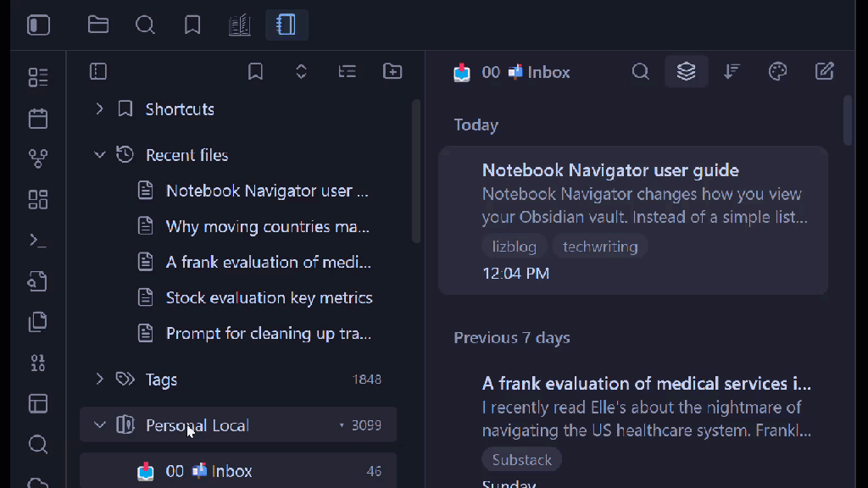Viewport: 868px width, 488px height.
Task: Select the bookmark icon in the navigator toolbar
Action: pyautogui.click(x=255, y=71)
